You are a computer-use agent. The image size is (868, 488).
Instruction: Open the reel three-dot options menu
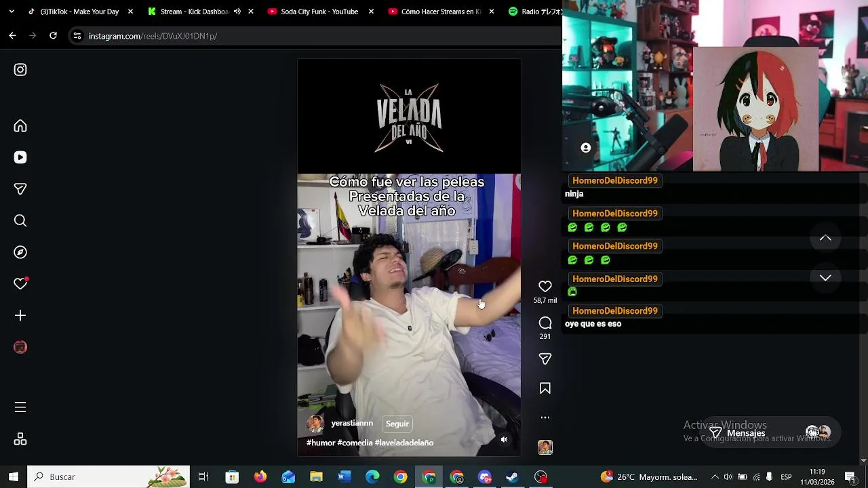pyautogui.click(x=545, y=418)
